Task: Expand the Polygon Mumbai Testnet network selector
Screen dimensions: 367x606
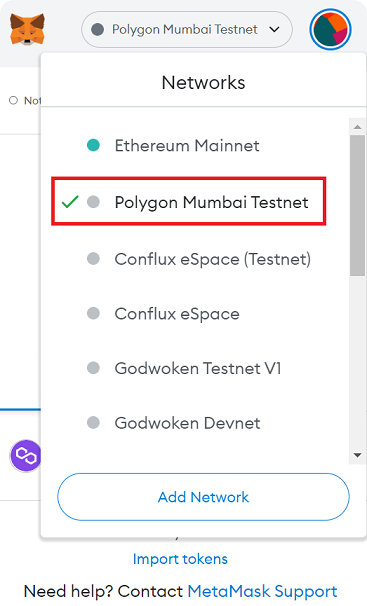Action: point(187,29)
